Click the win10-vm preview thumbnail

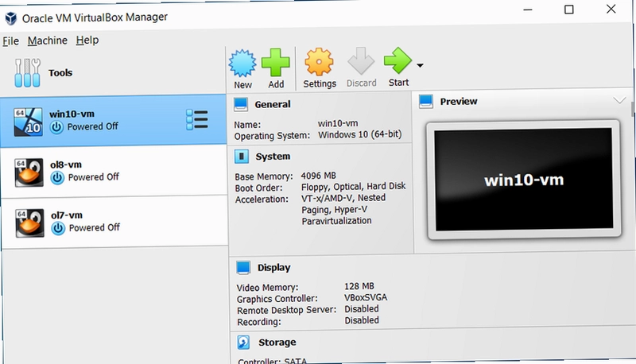point(524,180)
